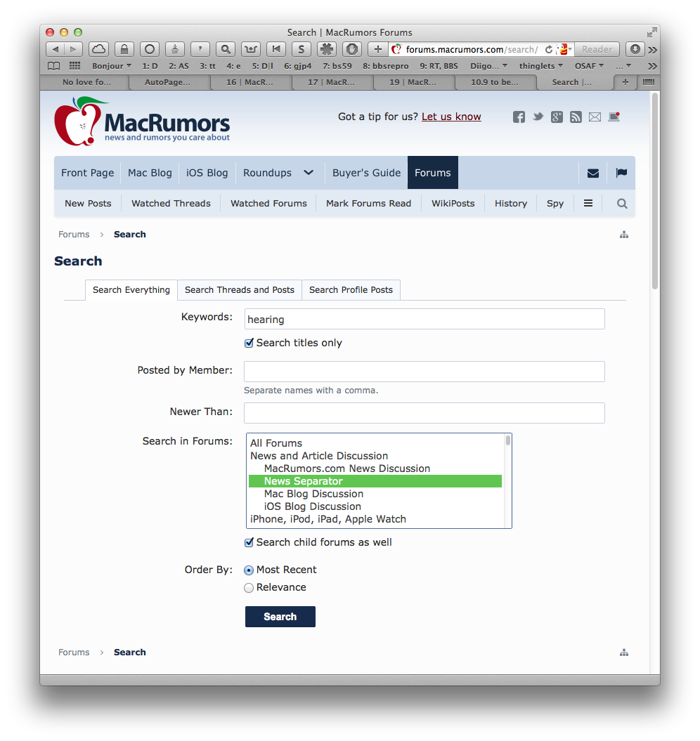Click the circle toolbar button
The height and width of the screenshot is (741, 700).
[150, 49]
